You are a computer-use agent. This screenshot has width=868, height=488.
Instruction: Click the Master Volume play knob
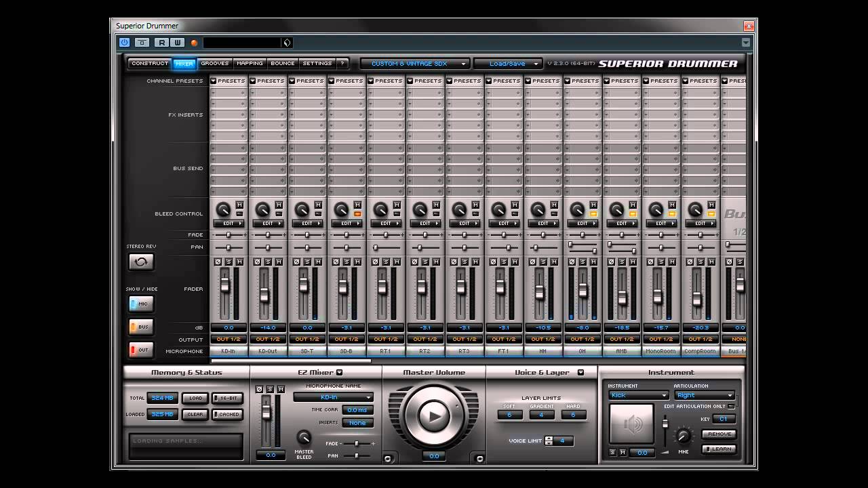click(434, 415)
